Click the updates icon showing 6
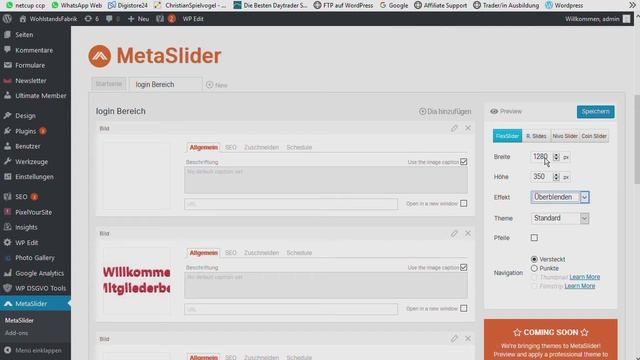 (91, 19)
